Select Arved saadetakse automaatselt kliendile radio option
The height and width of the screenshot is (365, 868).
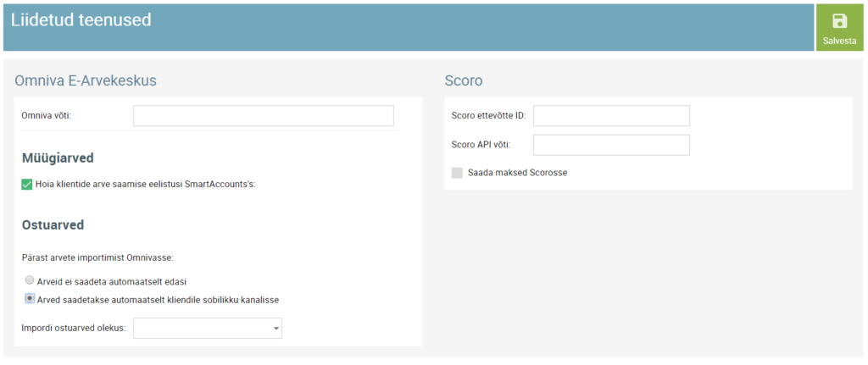[x=30, y=299]
